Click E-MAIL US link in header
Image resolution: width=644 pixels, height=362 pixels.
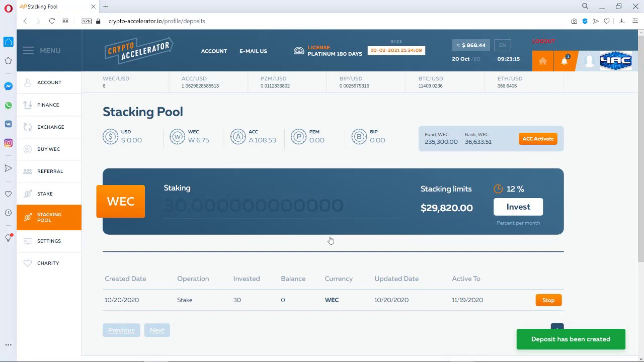click(x=253, y=51)
